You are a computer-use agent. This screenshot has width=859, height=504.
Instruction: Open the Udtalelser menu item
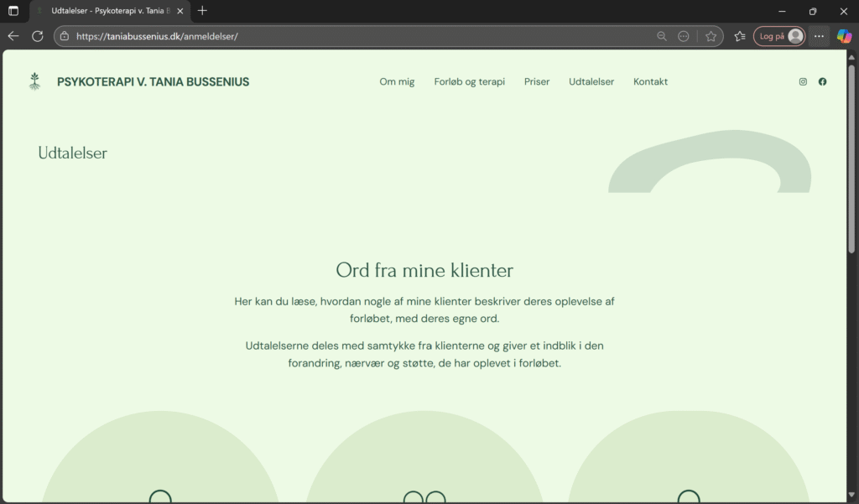[591, 81]
